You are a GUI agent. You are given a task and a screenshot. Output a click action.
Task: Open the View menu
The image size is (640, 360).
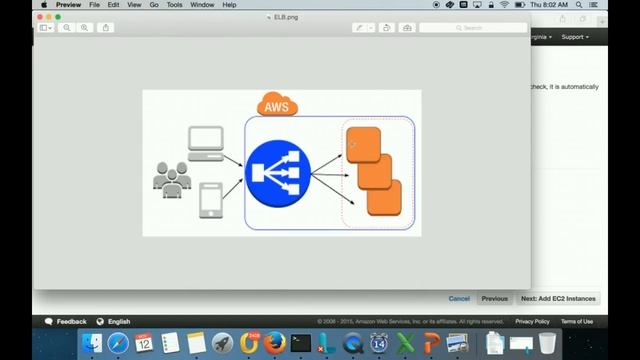coord(134,5)
